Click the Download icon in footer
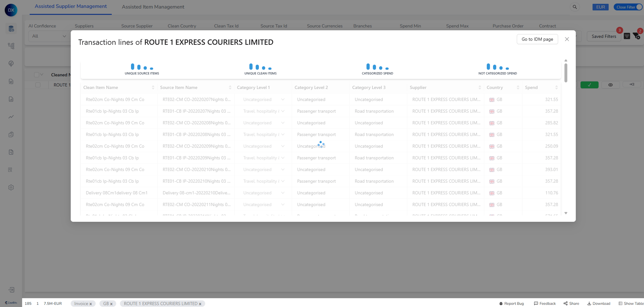644x307 pixels. (x=599, y=303)
